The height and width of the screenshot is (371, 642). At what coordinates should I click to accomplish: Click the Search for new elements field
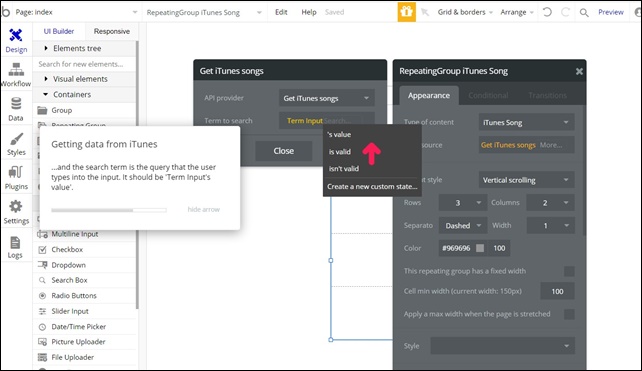click(x=84, y=64)
